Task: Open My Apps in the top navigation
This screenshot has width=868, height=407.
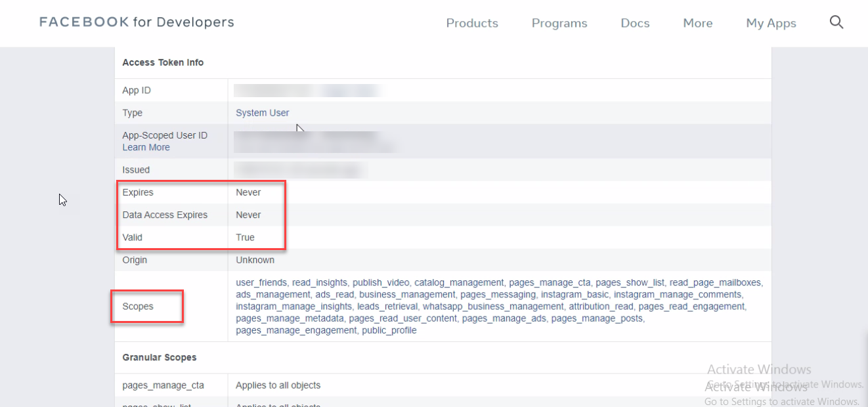Action: click(771, 23)
